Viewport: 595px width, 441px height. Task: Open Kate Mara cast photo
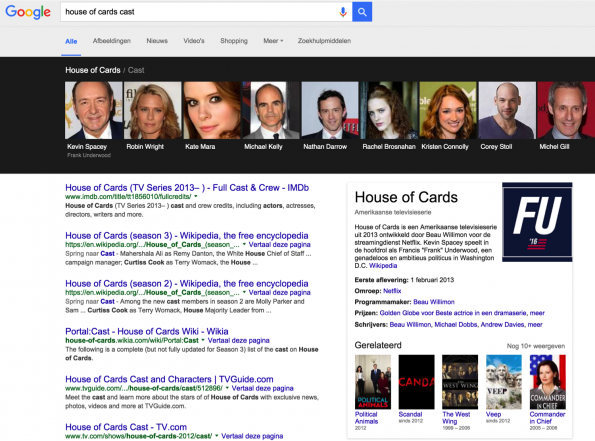[x=212, y=110]
